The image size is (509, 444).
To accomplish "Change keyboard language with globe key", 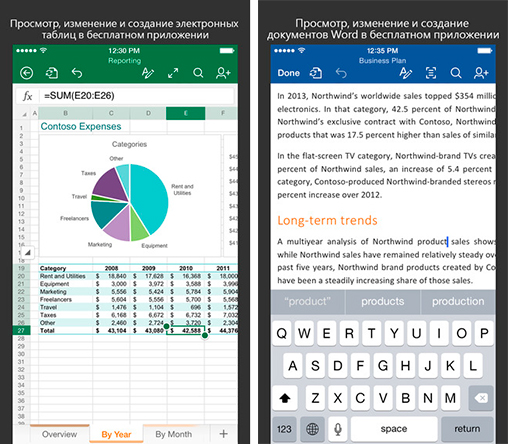I will 312,429.
